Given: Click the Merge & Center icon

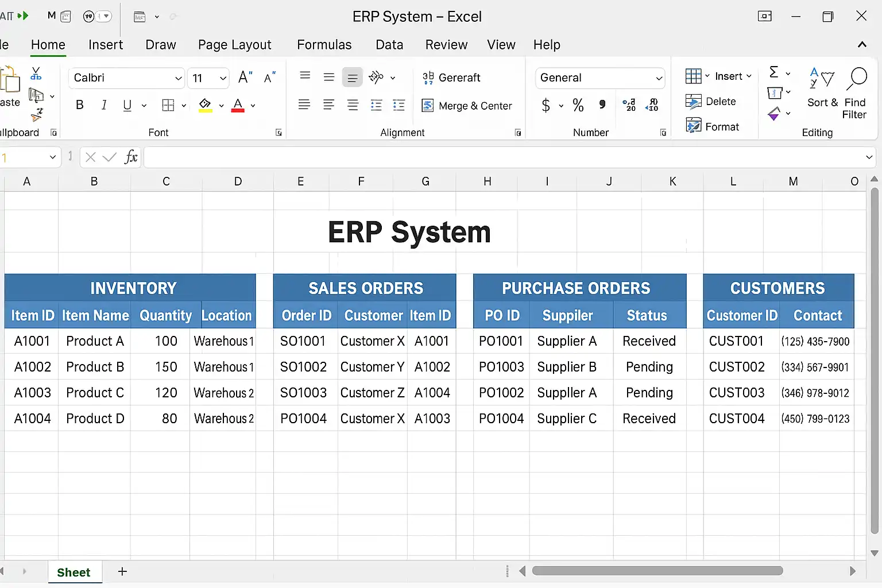Looking at the screenshot, I should pos(428,106).
